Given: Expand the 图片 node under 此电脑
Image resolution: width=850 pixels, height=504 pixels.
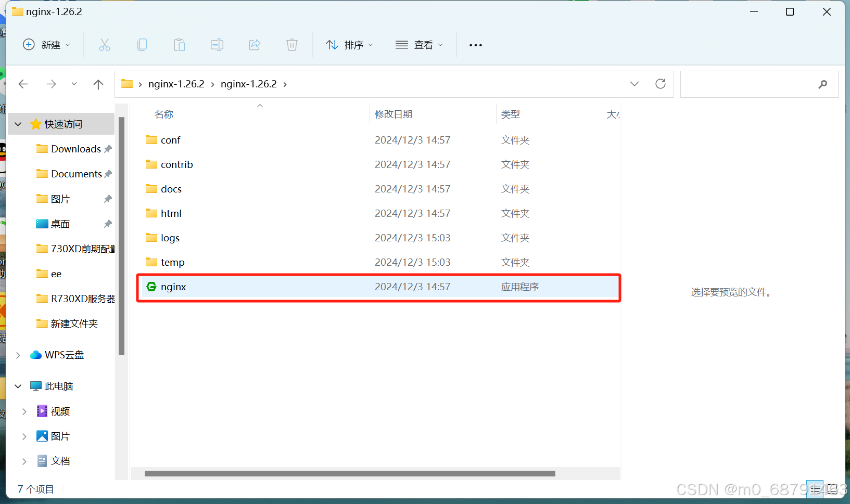Looking at the screenshot, I should pos(24,436).
